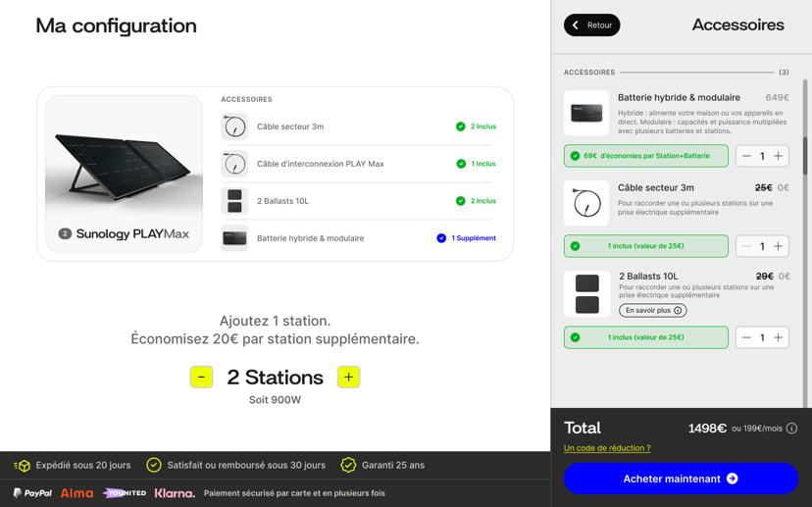The width and height of the screenshot is (812, 507).
Task: Click green check next to 2 Inclus cable
Action: (460, 127)
